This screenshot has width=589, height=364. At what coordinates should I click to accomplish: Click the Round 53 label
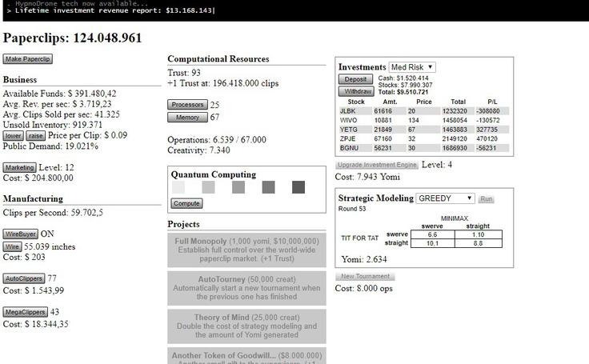352,209
